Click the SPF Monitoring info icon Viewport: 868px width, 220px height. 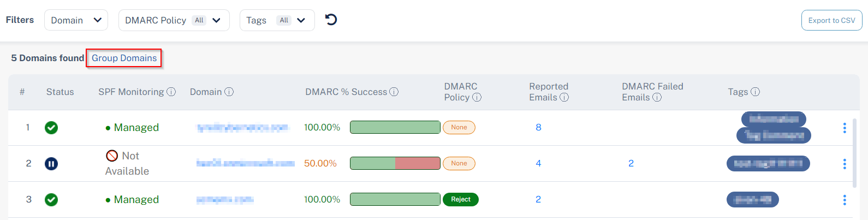(171, 92)
